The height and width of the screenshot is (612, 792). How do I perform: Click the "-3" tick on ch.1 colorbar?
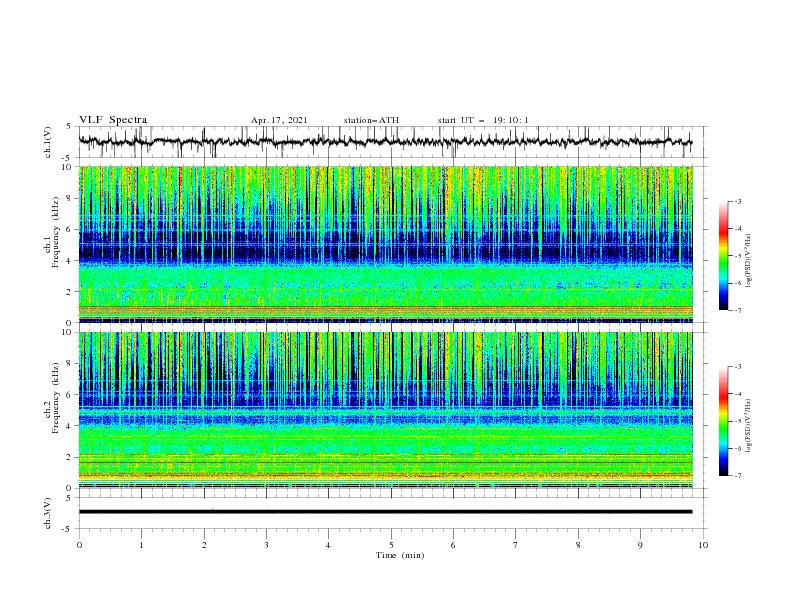pos(738,201)
